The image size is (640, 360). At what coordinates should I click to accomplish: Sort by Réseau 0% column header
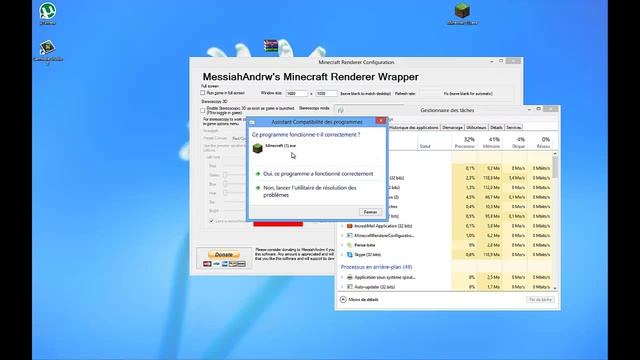click(x=540, y=142)
